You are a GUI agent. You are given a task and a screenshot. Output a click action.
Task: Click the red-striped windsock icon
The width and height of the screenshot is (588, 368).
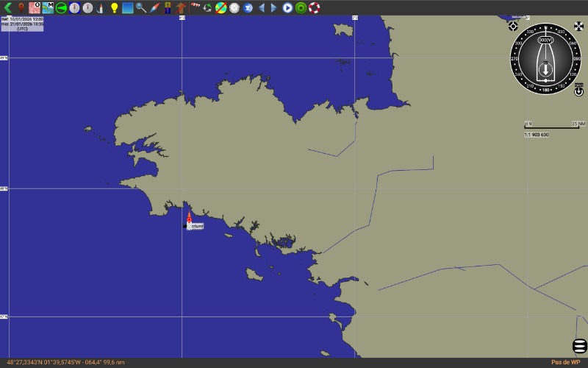[195, 7]
